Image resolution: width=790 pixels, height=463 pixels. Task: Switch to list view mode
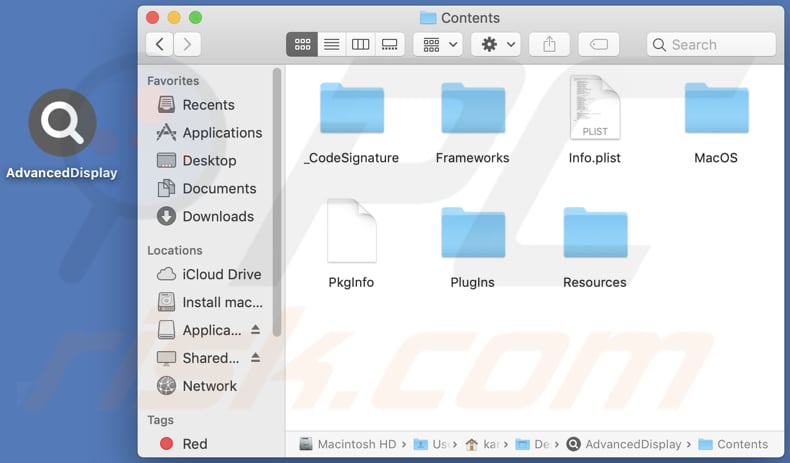(331, 44)
